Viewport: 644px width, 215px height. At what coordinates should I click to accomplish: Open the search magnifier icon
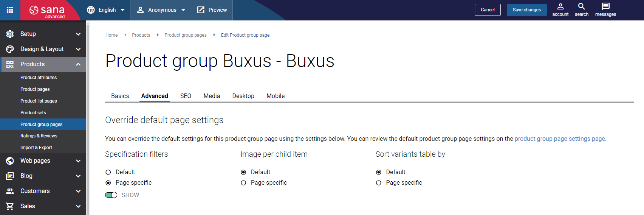(x=582, y=6)
